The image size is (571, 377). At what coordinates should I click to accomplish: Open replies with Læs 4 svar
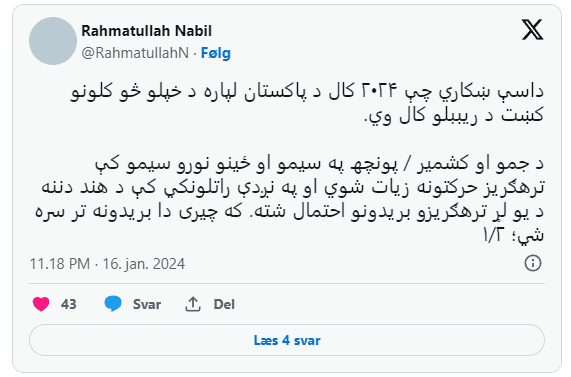287,340
